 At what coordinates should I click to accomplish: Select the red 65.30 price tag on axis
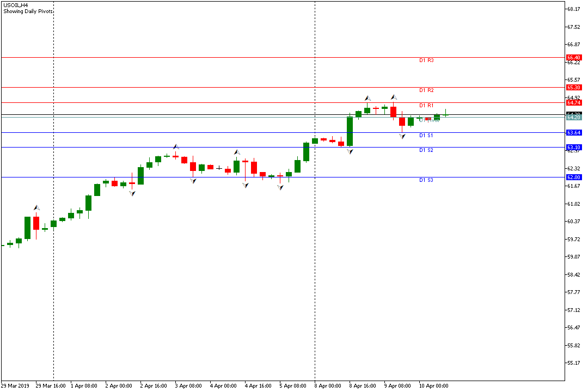click(x=573, y=87)
